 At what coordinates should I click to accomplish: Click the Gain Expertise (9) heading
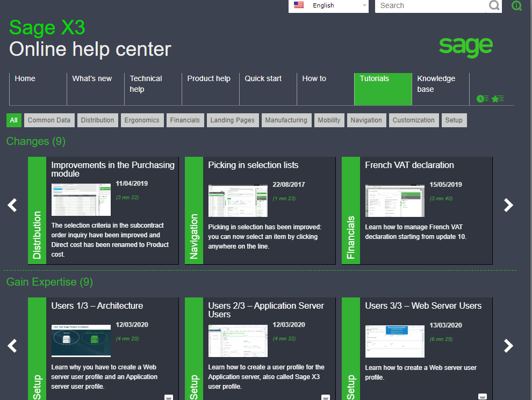pyautogui.click(x=49, y=282)
